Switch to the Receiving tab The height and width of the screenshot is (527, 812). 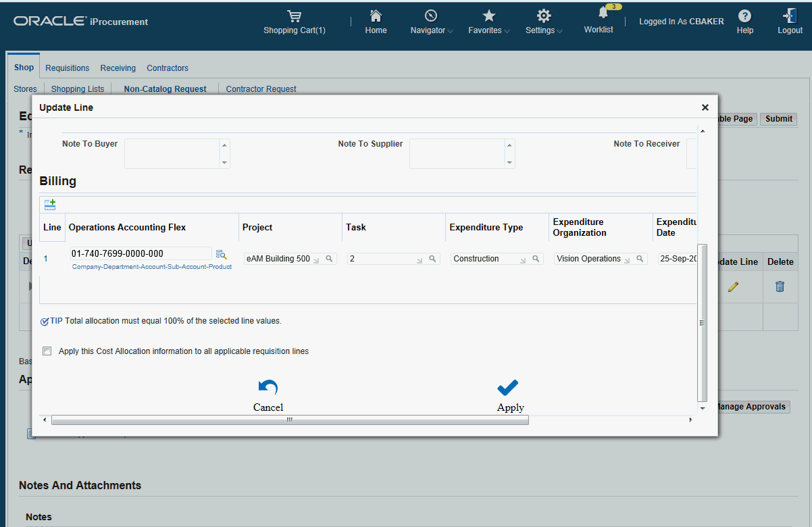pos(118,68)
